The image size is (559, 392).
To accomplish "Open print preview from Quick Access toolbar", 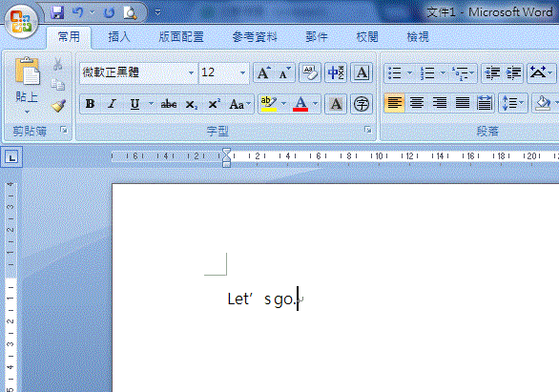I will tap(130, 13).
